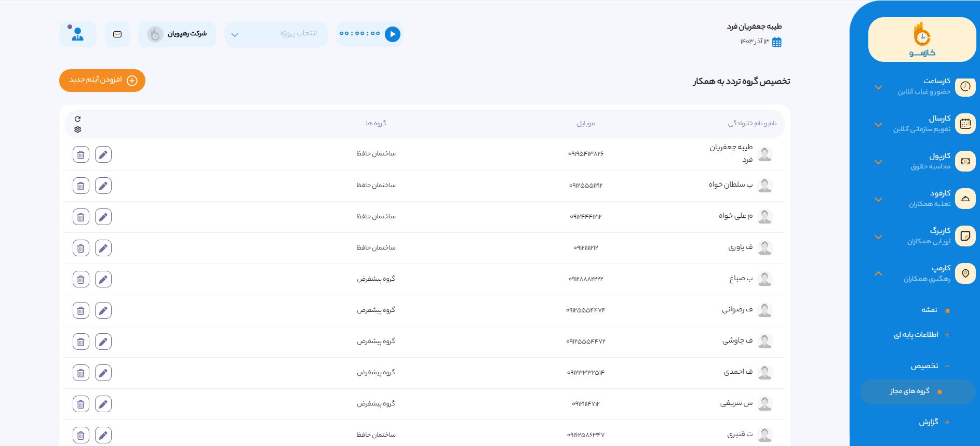The image size is (980, 446).
Task: Click the شرکت رهپویان company button
Action: click(x=177, y=34)
